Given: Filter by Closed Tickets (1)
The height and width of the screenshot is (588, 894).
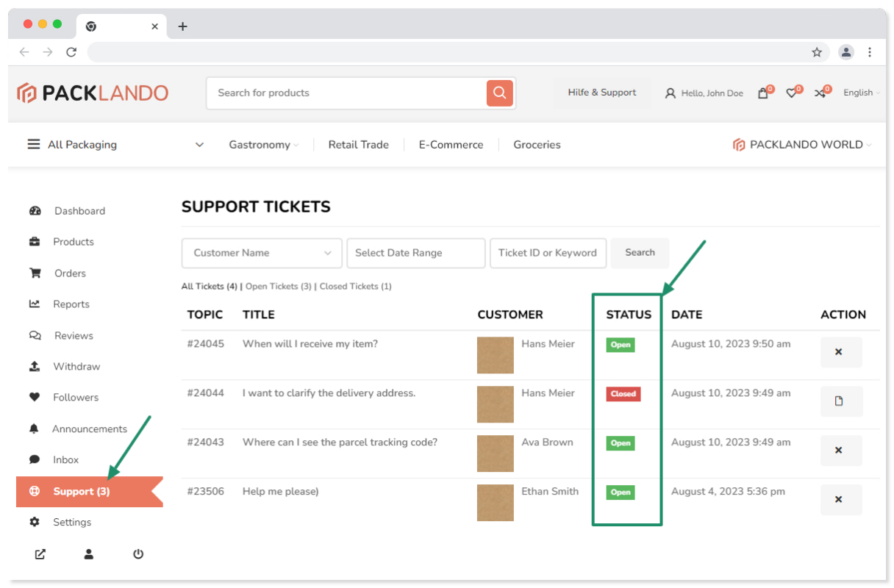Looking at the screenshot, I should pos(356,287).
